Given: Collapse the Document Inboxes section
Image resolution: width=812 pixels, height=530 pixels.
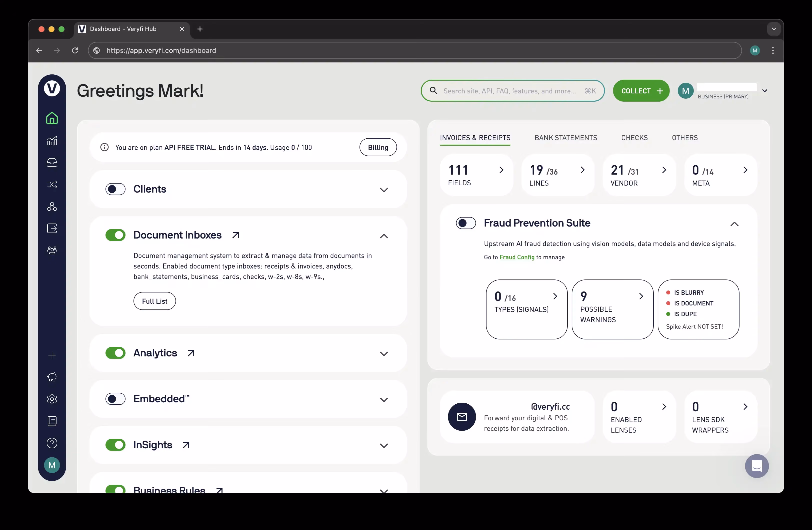Looking at the screenshot, I should coord(384,236).
